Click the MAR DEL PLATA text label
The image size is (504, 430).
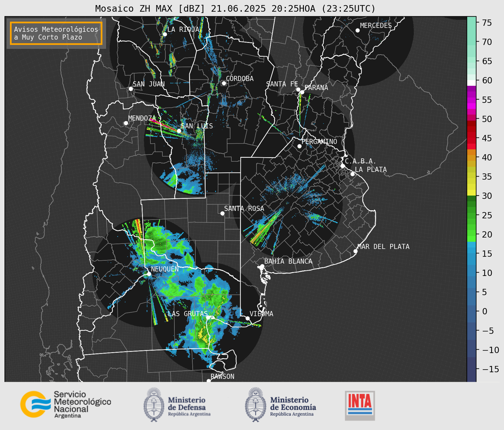click(383, 247)
